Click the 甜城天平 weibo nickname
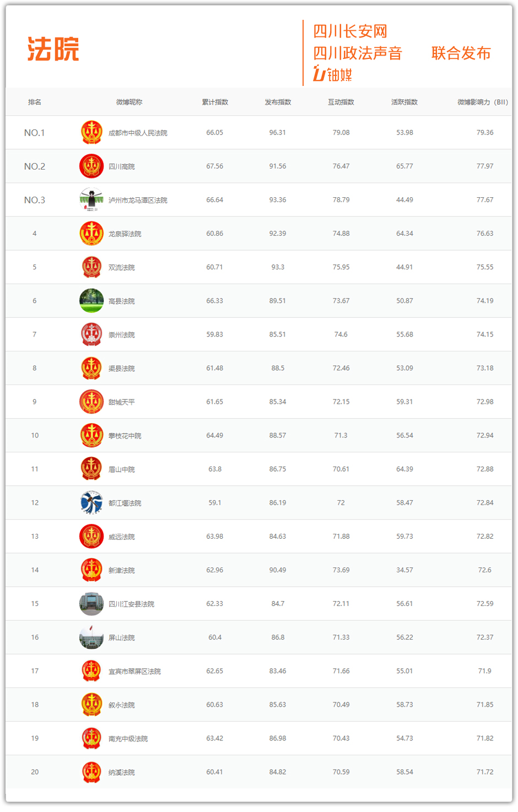 click(121, 402)
